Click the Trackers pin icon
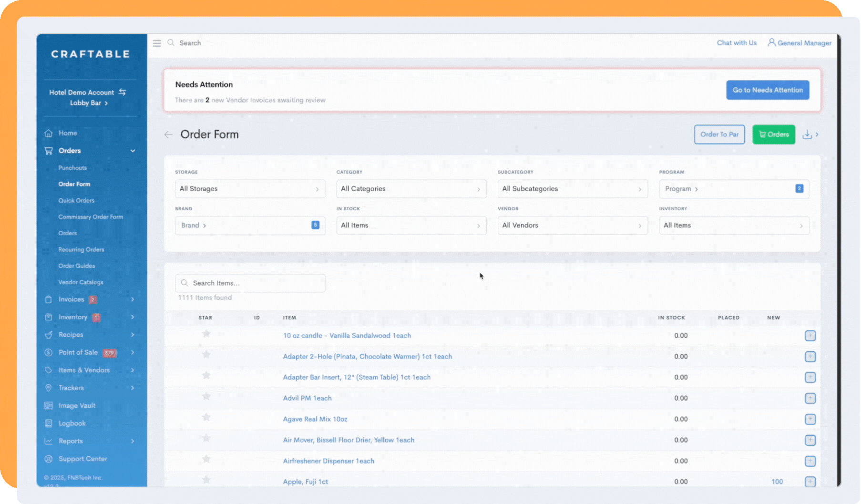The image size is (861, 504). pyautogui.click(x=48, y=388)
